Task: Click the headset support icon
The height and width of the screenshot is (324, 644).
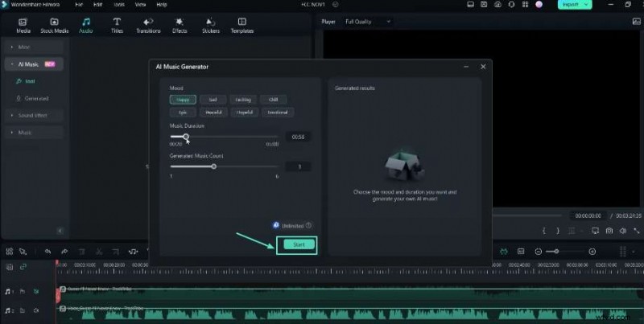Action: (512, 5)
